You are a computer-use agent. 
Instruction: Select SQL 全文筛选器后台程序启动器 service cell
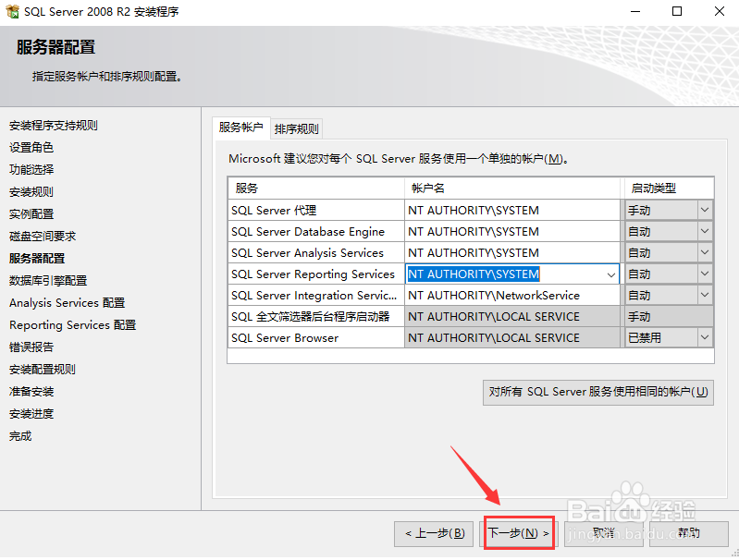pos(316,316)
